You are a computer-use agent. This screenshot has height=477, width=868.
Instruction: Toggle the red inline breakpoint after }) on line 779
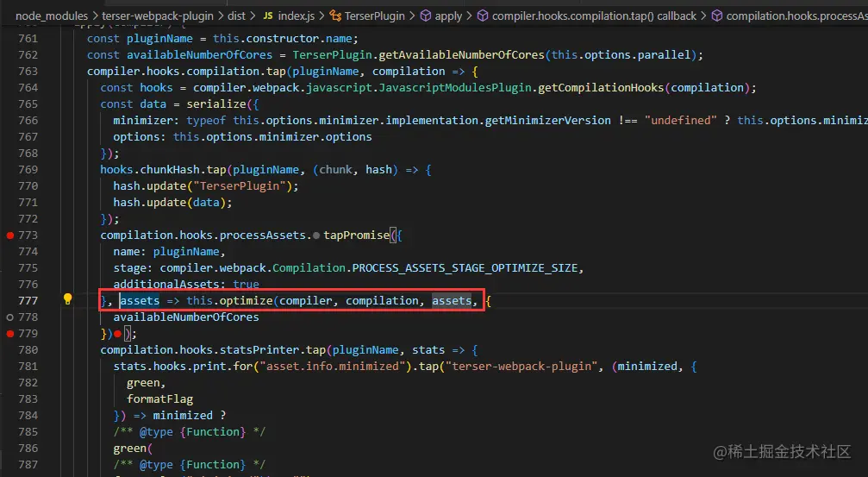[117, 334]
